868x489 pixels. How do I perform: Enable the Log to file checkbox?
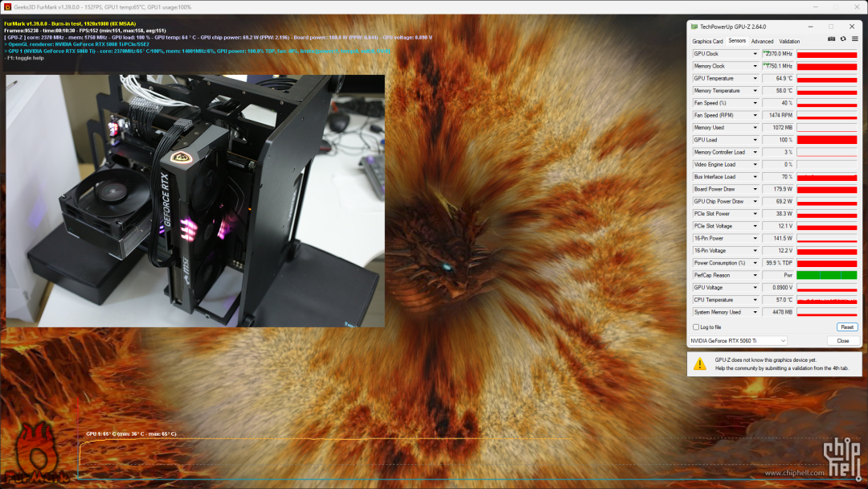[696, 327]
